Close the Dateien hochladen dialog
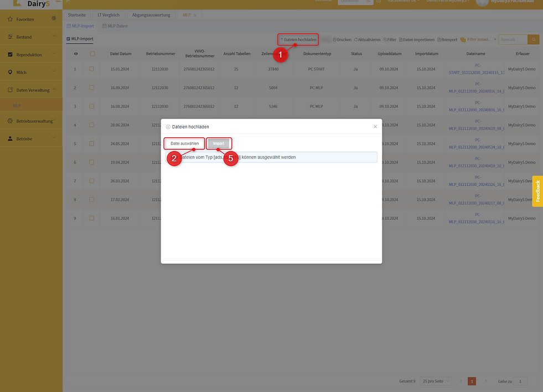543x392 pixels. tap(375, 127)
